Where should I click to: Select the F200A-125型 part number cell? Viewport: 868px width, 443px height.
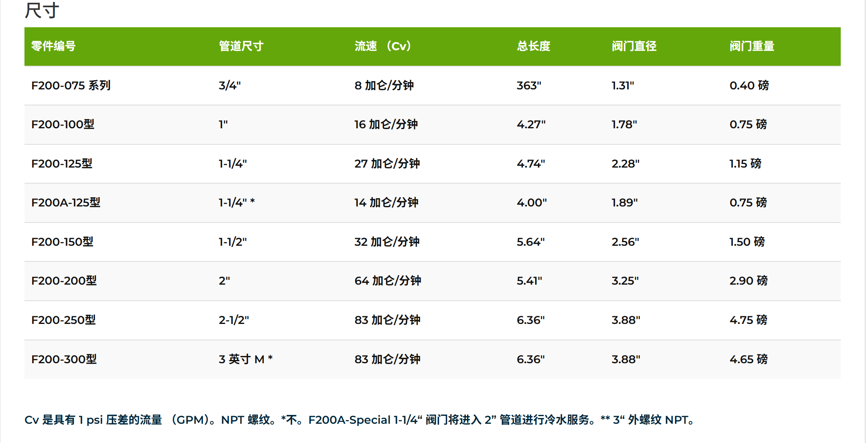pyautogui.click(x=66, y=202)
